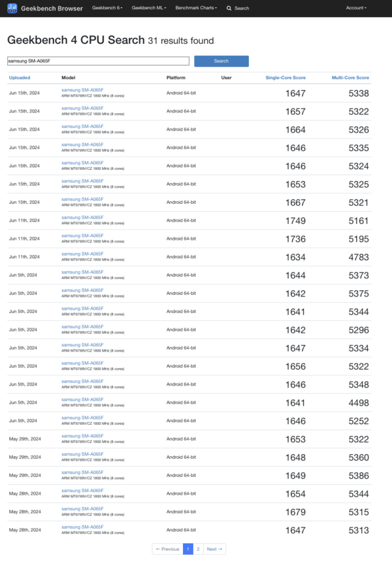
Task: Open the Account dropdown menu
Action: pos(356,8)
